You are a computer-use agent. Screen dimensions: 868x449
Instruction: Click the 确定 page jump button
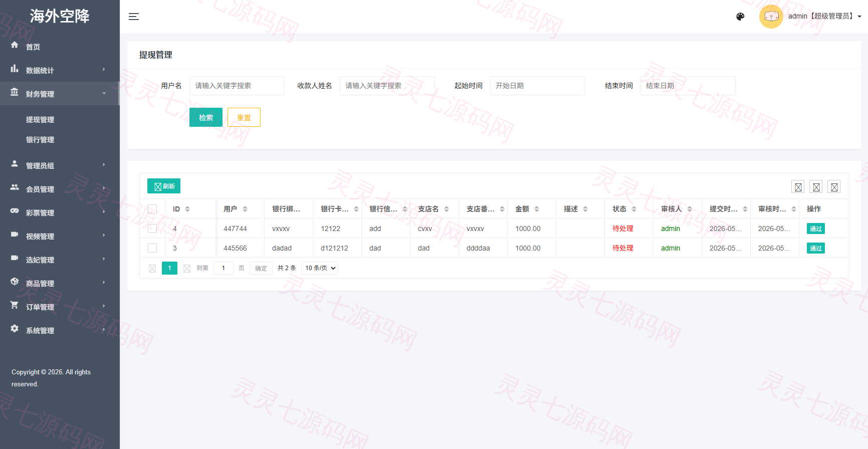(261, 268)
